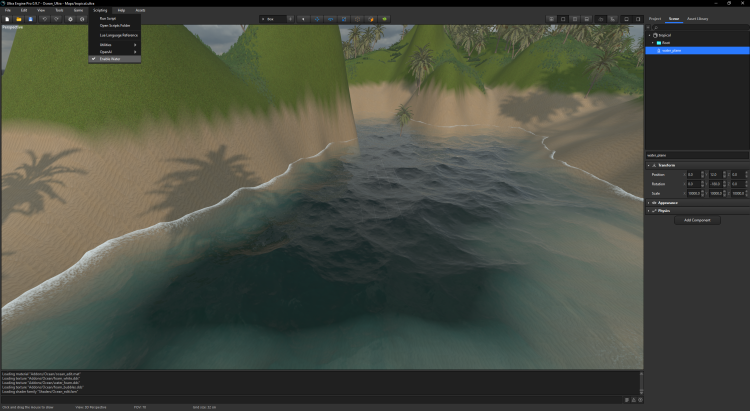The width and height of the screenshot is (750, 411).
Task: Switch to the Project tab
Action: [654, 18]
